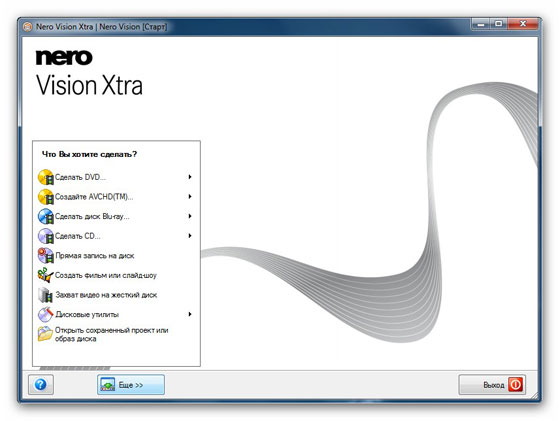Expand the Создайте AVCHD(TM) submenu arrow

tap(190, 196)
